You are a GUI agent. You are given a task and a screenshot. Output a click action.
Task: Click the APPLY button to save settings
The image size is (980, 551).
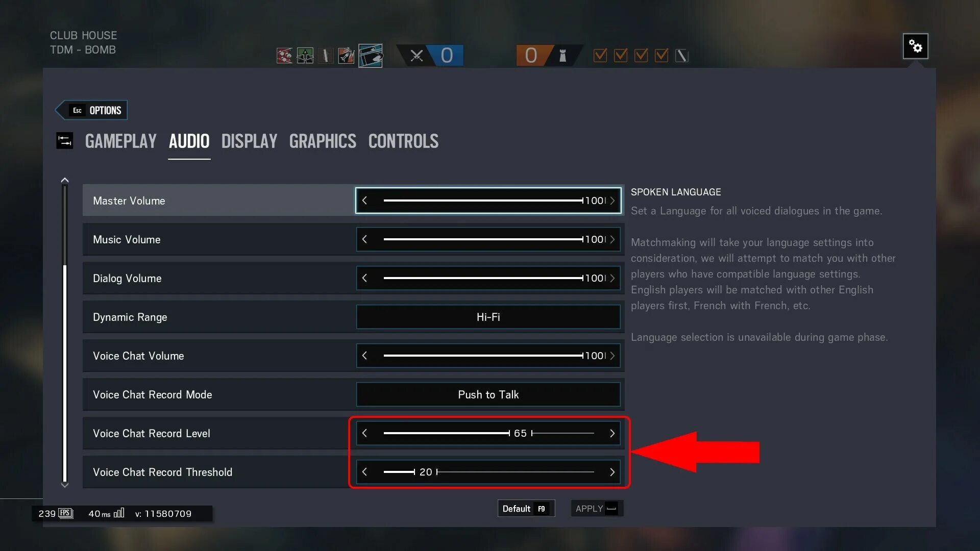pyautogui.click(x=594, y=509)
